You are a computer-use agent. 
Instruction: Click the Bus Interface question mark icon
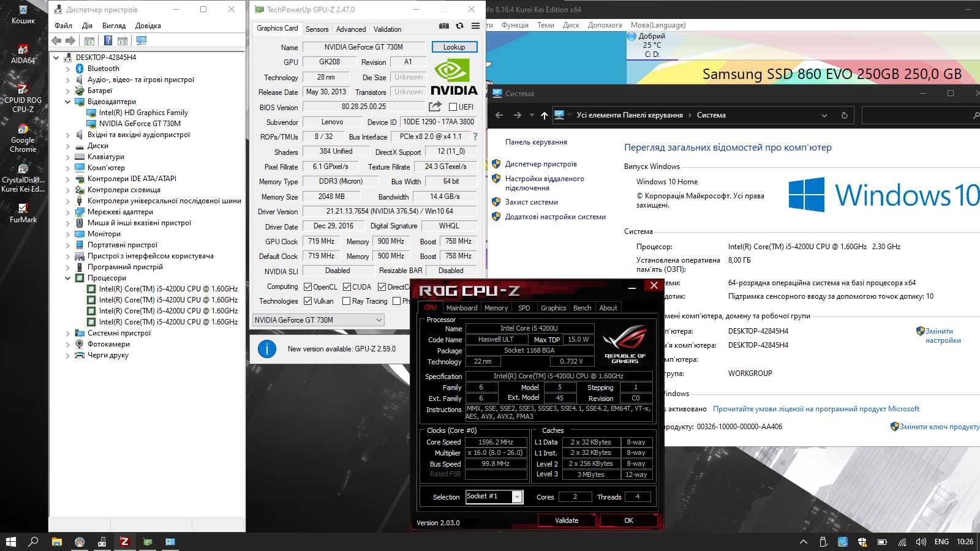(x=475, y=137)
